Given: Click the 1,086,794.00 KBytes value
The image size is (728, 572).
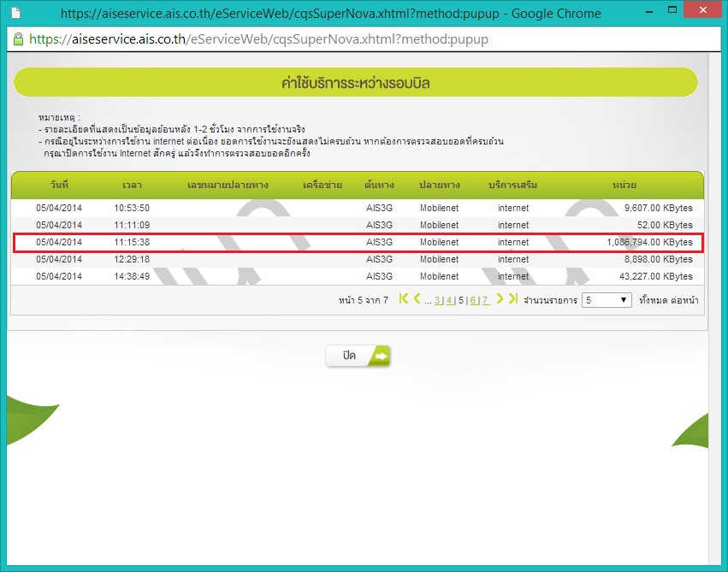Looking at the screenshot, I should point(649,242).
